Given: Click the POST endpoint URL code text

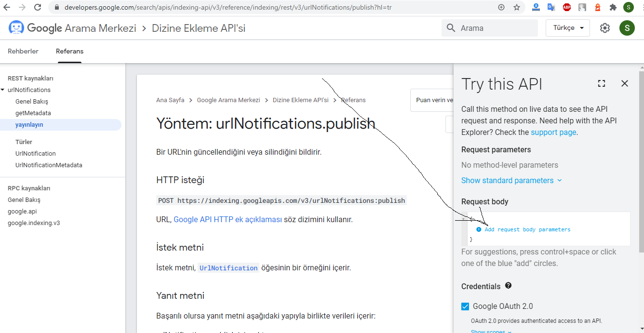Looking at the screenshot, I should [282, 200].
